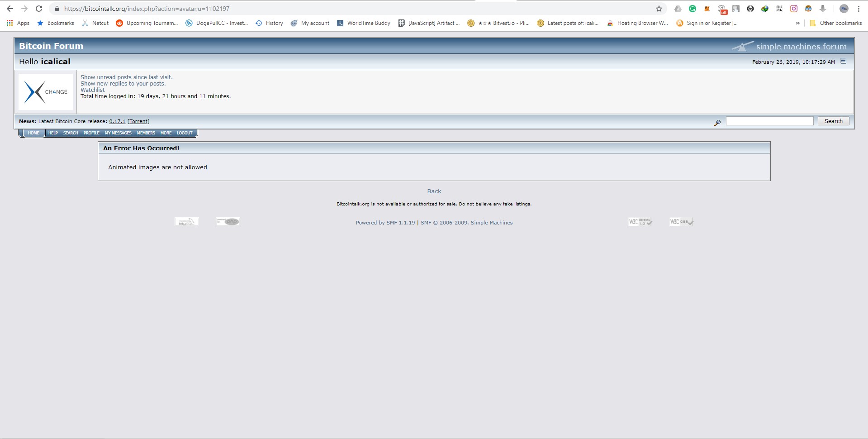Open the DogePullCC bookmark
Image resolution: width=868 pixels, height=439 pixels.
click(x=217, y=23)
